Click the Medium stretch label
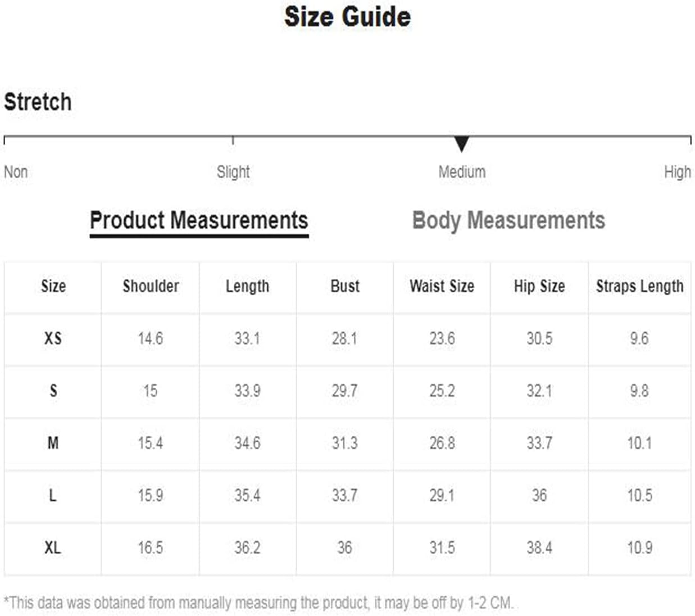 pos(462,172)
